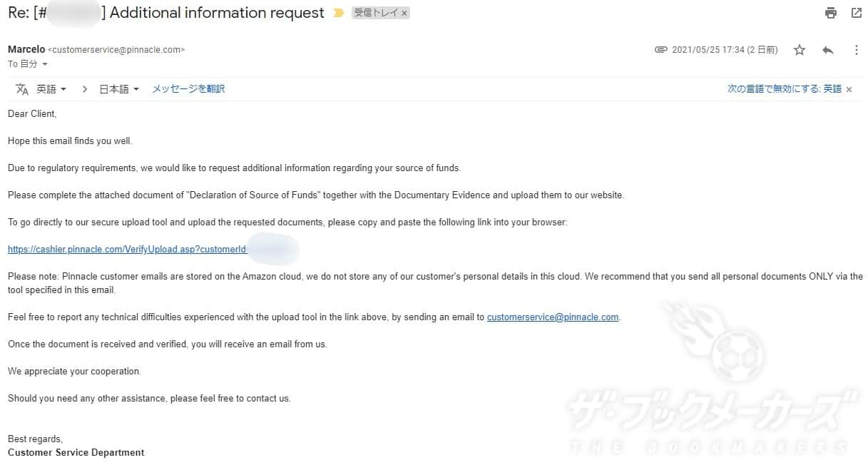Open the three-dot more options menu
Screen dimensions: 868x465
(857, 50)
